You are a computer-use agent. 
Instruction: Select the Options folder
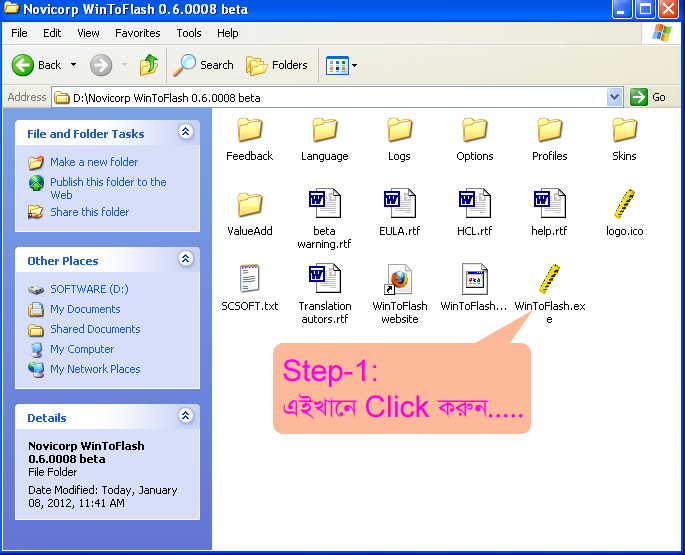[474, 139]
